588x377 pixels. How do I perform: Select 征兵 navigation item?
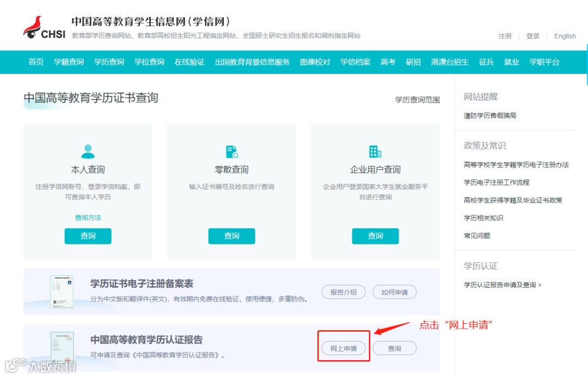coord(486,62)
